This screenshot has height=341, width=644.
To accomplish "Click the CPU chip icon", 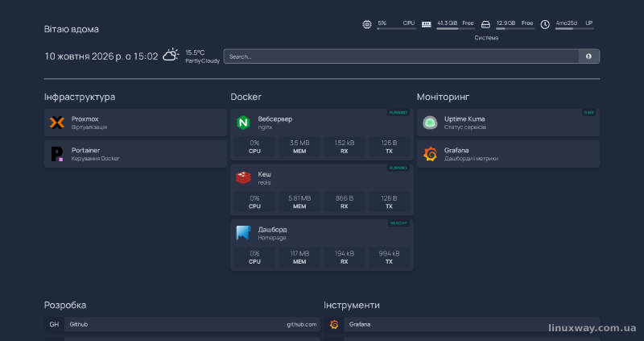I will (367, 25).
